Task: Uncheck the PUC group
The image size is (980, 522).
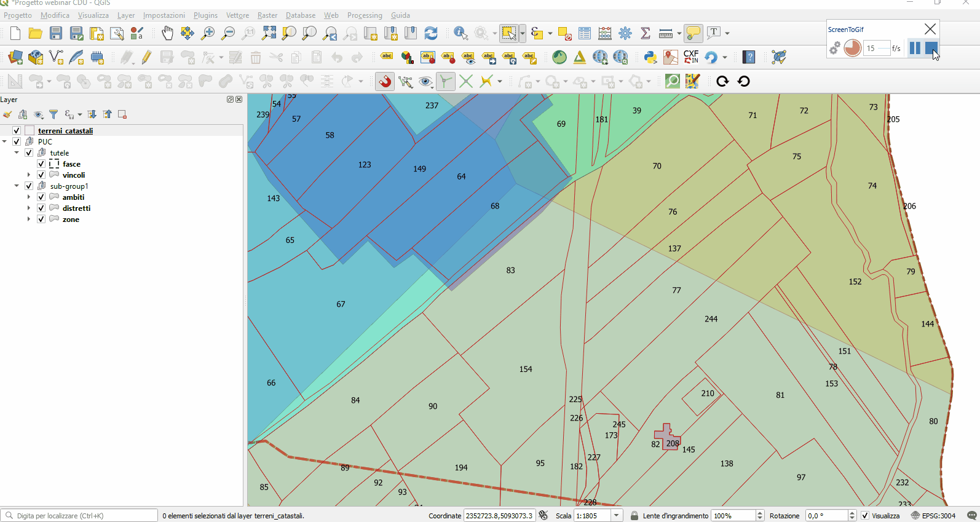Action: click(17, 141)
